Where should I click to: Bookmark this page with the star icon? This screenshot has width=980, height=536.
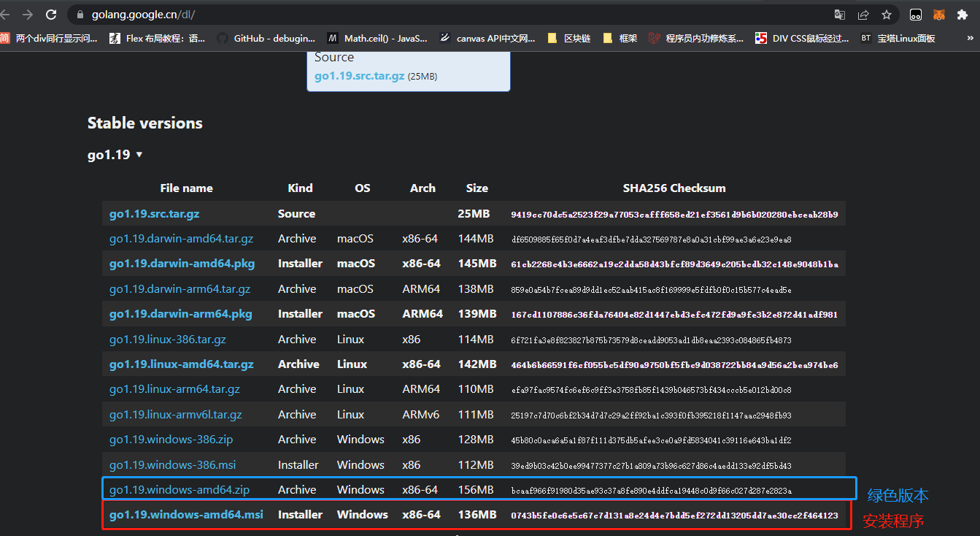tap(887, 15)
